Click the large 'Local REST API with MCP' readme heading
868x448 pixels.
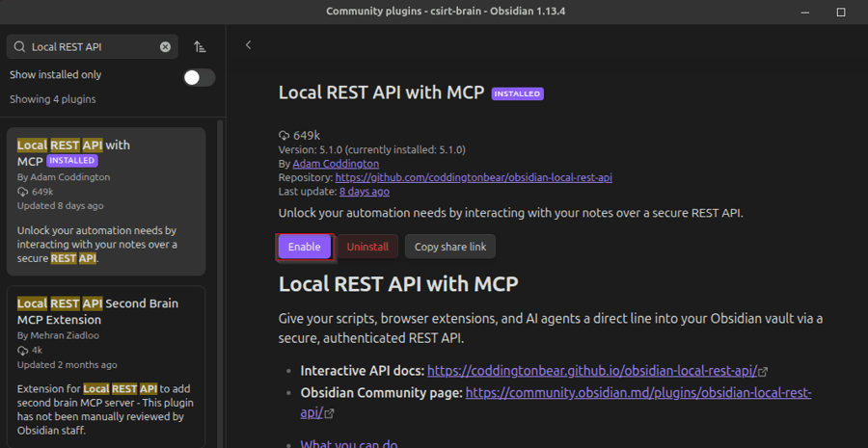pyautogui.click(x=398, y=283)
